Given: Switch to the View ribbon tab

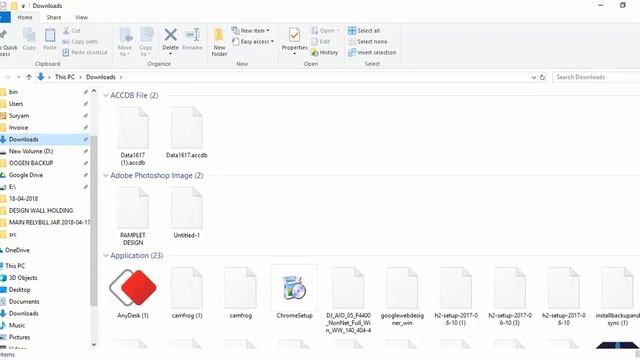Looking at the screenshot, I should [81, 17].
